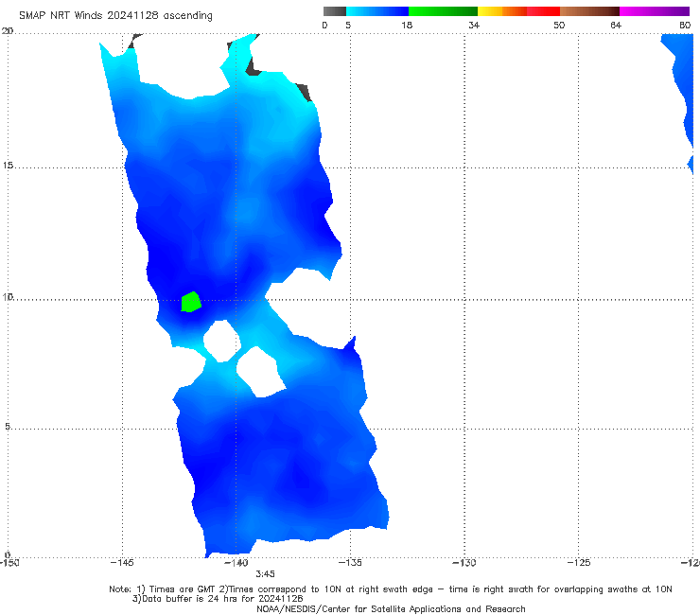Screen dimensions: 700x615
Task: Click the note line starting 'Note: 1) Times are GMT'
Action: (x=391, y=589)
